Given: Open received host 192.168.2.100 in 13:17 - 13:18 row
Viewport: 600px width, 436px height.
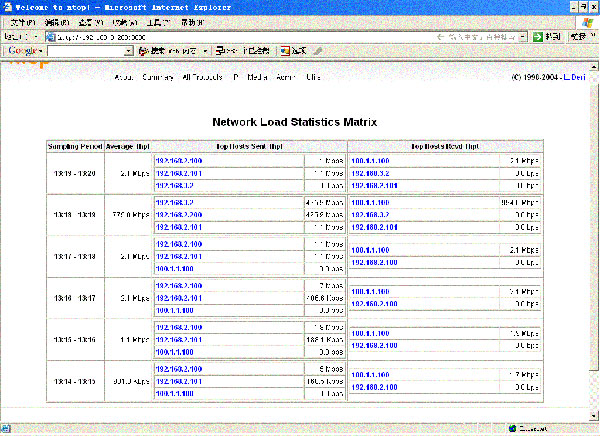Looking at the screenshot, I should [374, 263].
